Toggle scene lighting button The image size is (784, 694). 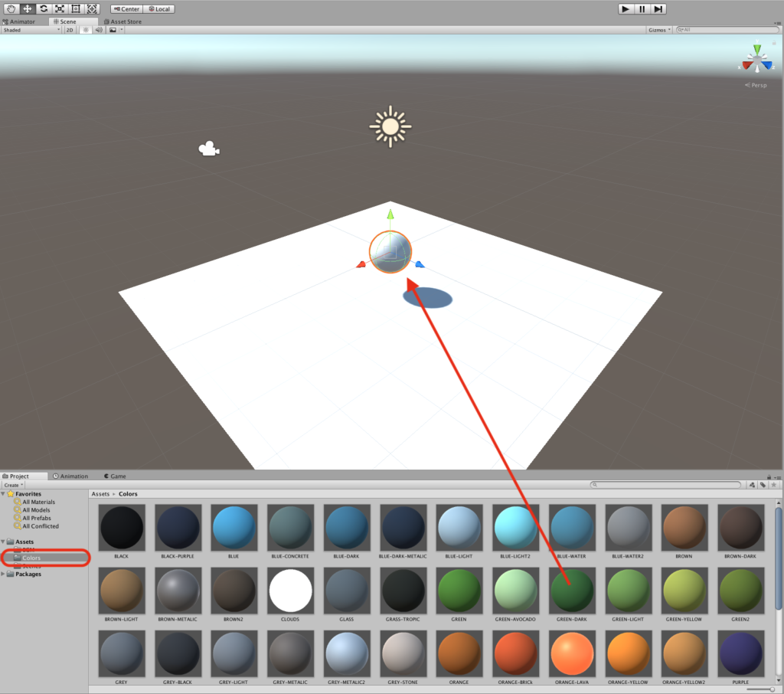point(86,30)
